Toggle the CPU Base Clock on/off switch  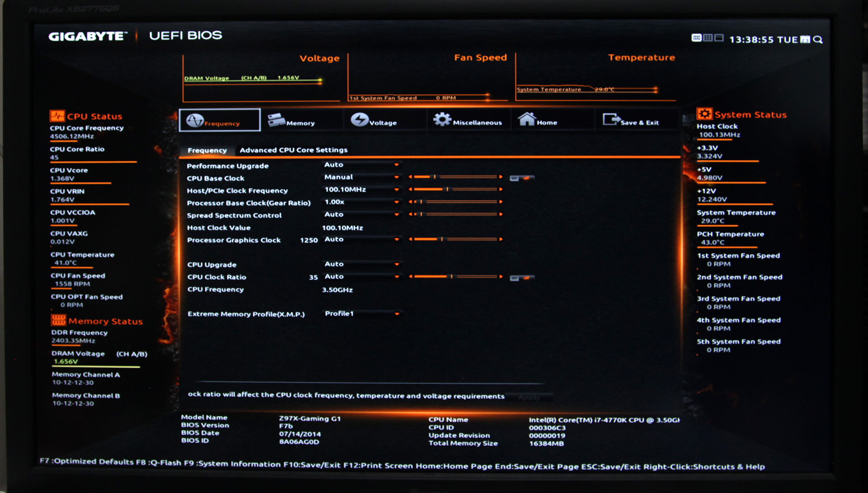(522, 178)
